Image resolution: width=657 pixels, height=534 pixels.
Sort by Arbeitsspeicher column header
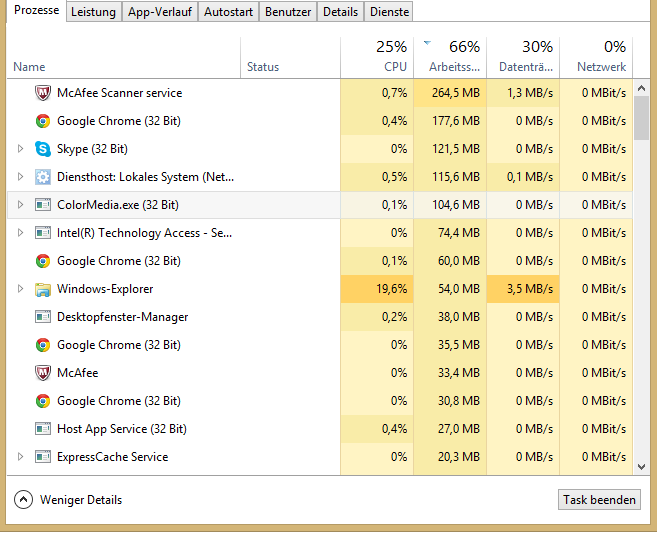[450, 57]
